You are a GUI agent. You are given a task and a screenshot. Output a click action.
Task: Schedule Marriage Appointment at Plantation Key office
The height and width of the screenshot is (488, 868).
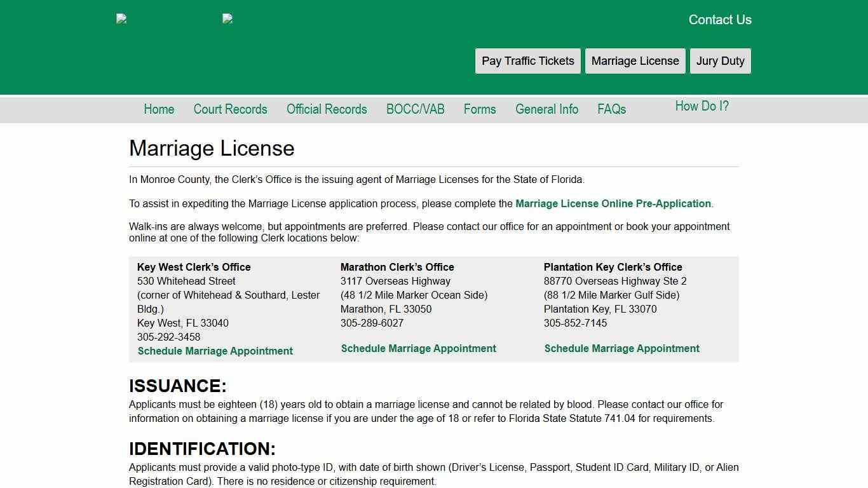(621, 348)
